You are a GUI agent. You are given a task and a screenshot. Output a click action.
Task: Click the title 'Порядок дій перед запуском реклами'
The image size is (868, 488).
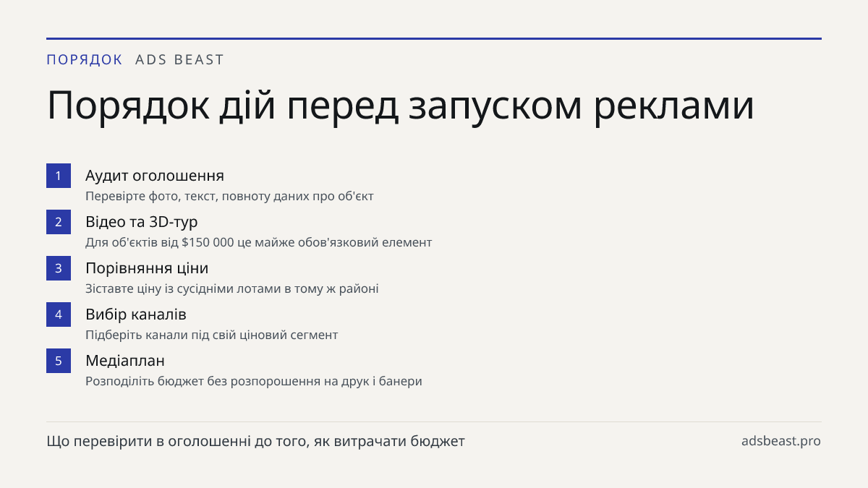click(x=401, y=106)
